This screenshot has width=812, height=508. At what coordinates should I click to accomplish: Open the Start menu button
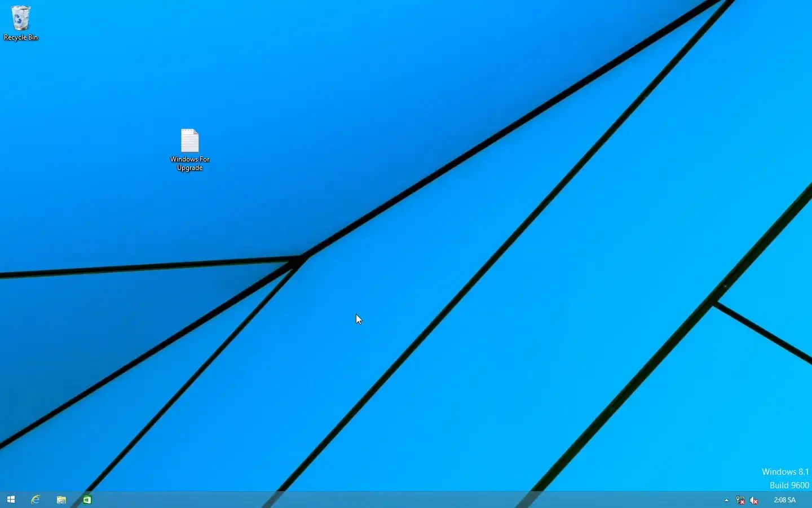pyautogui.click(x=11, y=500)
